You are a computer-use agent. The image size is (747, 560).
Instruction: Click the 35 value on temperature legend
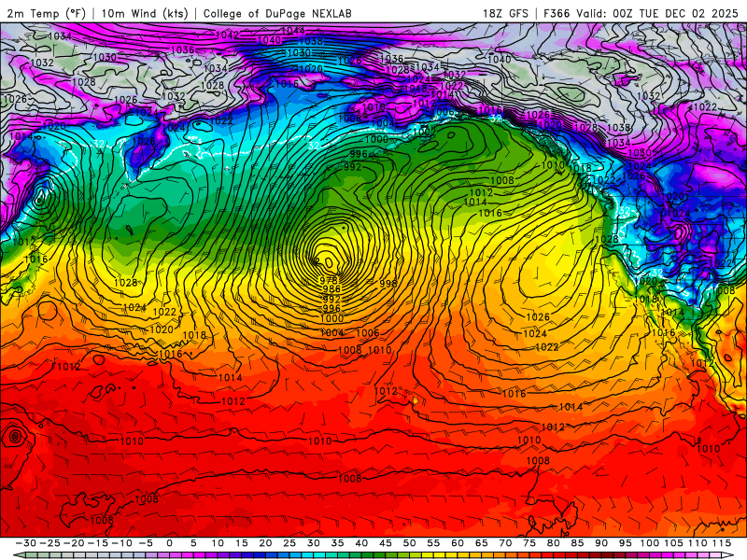coord(337,543)
